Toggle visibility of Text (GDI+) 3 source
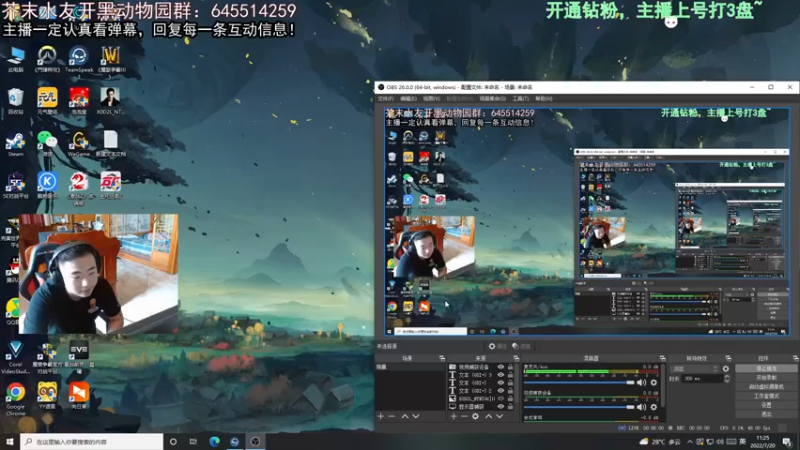This screenshot has height=450, width=800. coord(501,375)
